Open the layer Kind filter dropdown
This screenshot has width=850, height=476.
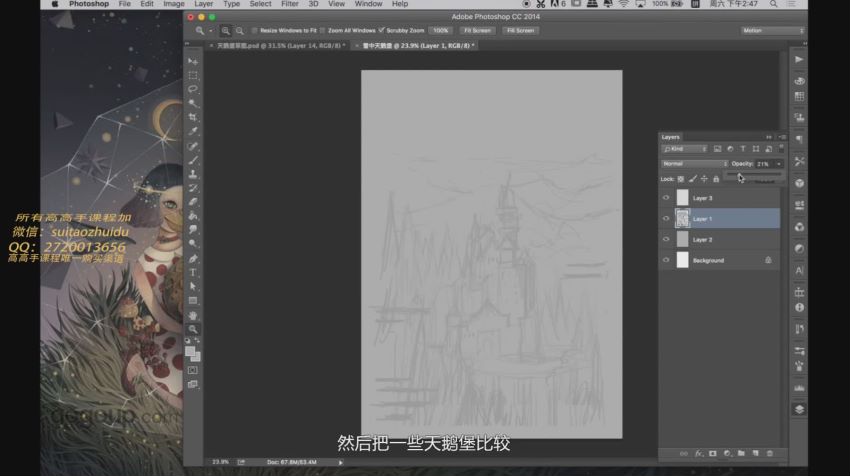[685, 149]
